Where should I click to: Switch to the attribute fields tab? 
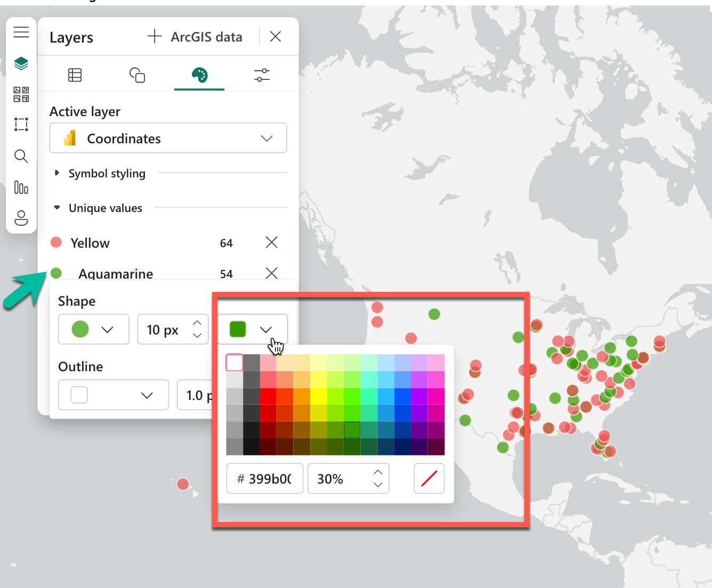75,75
